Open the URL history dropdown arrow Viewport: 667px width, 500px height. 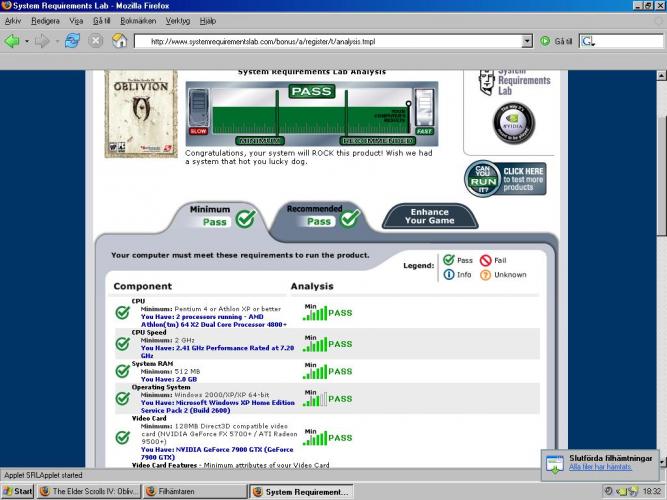527,41
